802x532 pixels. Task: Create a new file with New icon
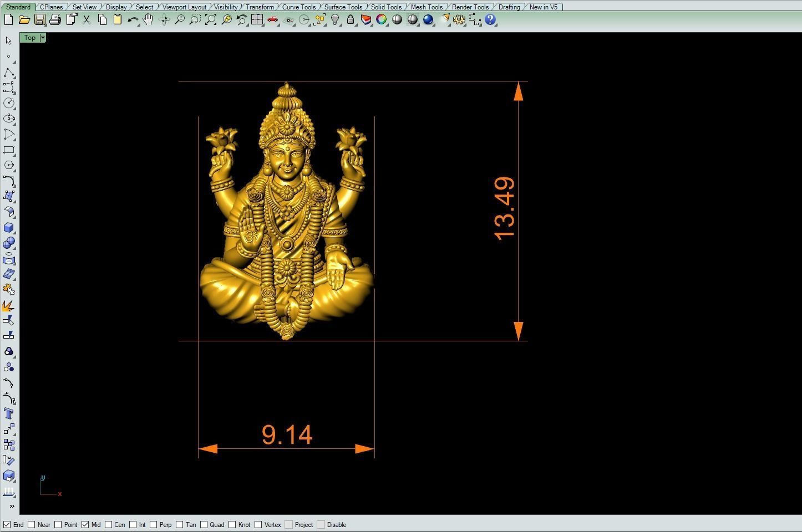(x=8, y=19)
